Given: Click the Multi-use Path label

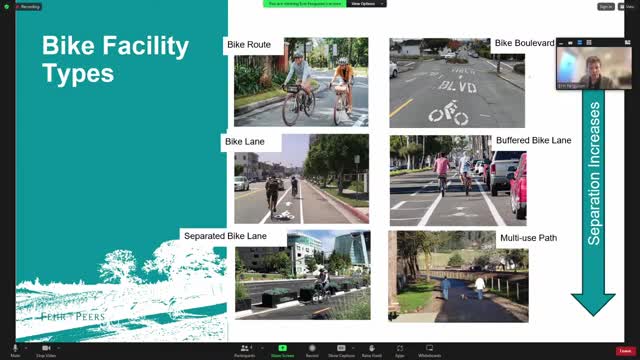Looking at the screenshot, I should pos(529,238).
